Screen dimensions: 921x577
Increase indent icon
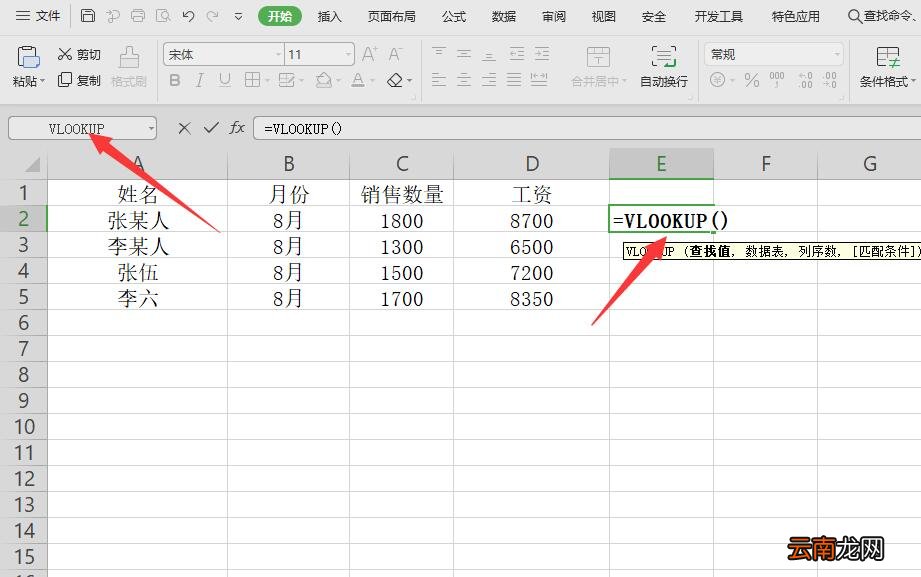pos(542,54)
